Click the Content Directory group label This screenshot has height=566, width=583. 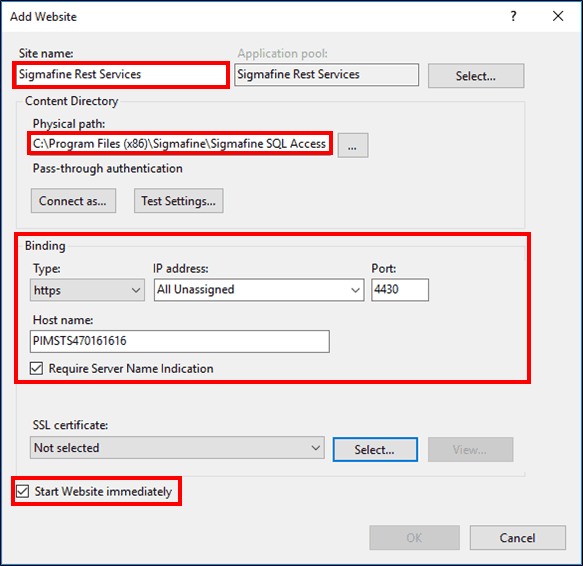71,101
